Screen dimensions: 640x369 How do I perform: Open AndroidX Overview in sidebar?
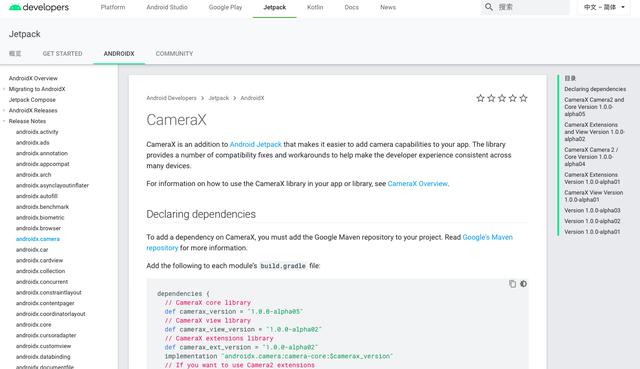pyautogui.click(x=33, y=78)
